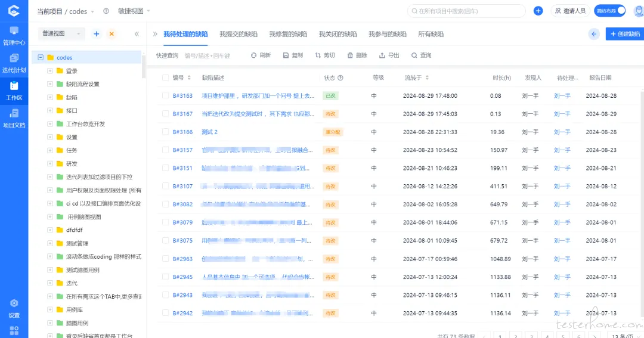Switch to 我修复的缺陷 tab
644x338 pixels.
point(288,34)
